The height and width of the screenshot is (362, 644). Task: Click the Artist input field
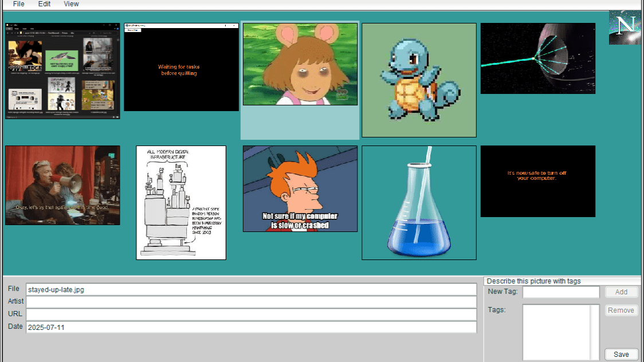(x=251, y=302)
